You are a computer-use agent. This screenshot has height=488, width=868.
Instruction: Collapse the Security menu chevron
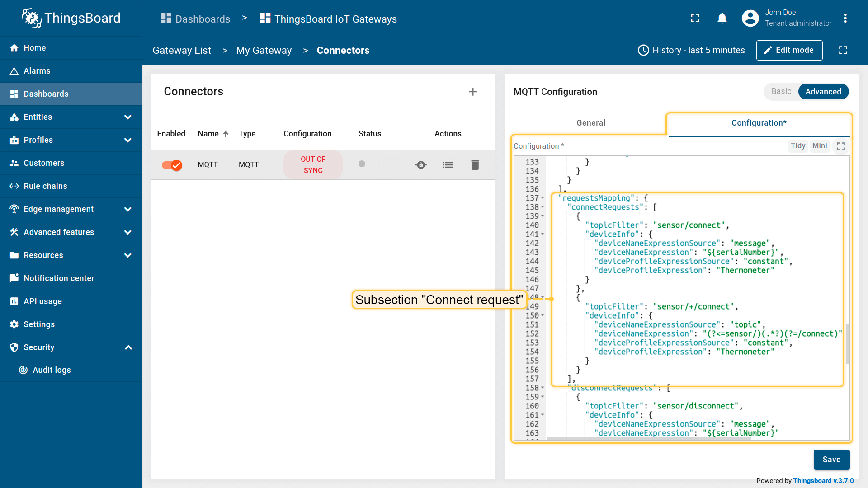(128, 347)
